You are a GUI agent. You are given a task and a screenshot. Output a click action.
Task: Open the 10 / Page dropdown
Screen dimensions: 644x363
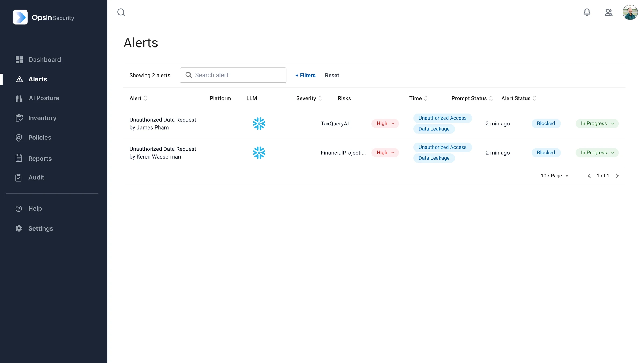(555, 176)
